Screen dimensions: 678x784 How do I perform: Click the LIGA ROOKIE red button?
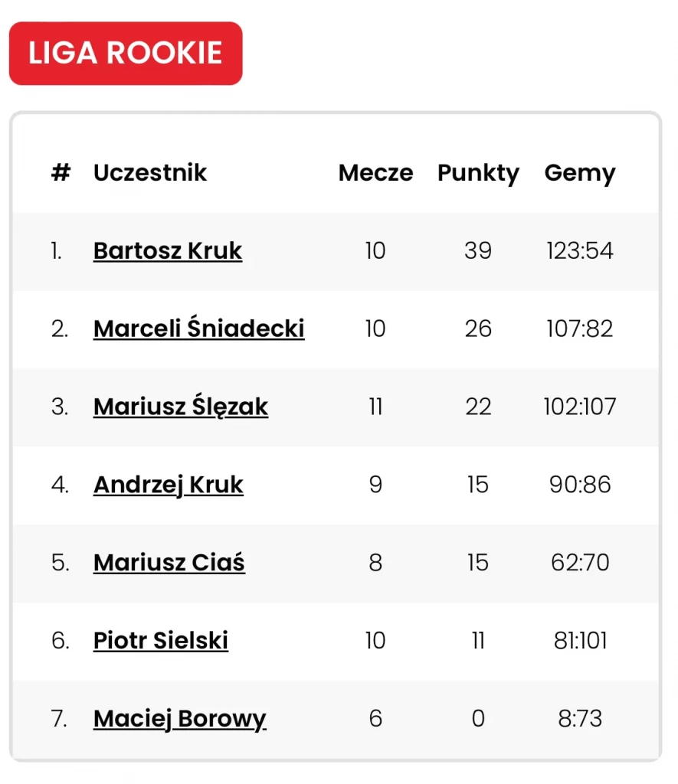click(126, 54)
